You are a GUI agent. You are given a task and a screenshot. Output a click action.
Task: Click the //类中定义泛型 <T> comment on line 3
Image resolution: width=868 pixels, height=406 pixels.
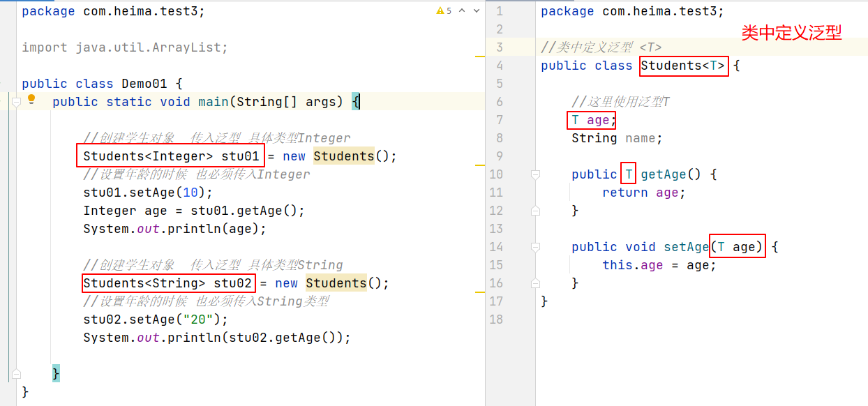pos(601,47)
